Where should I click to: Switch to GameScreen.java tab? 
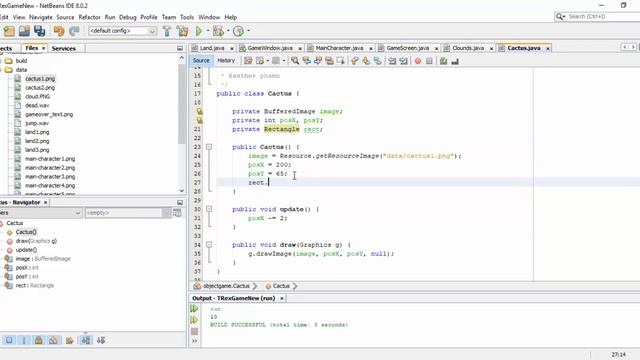click(407, 48)
